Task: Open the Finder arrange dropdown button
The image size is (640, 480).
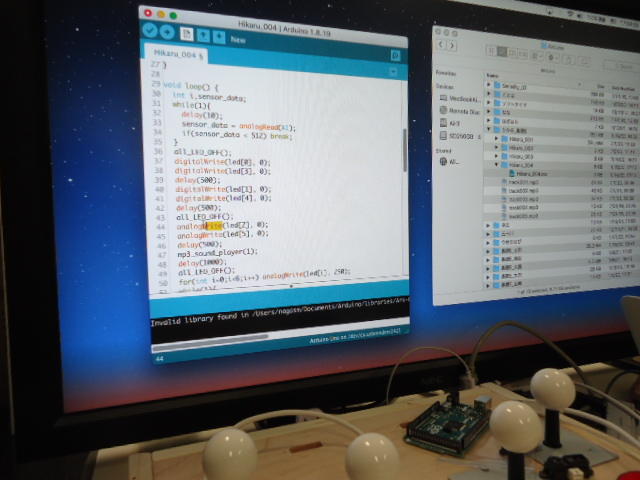Action: click(536, 56)
